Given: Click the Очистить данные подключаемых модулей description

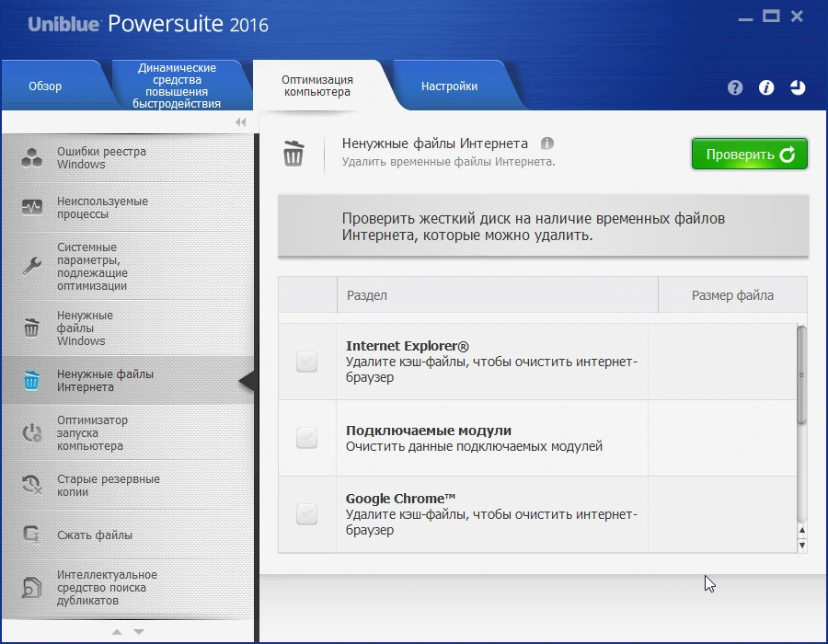Looking at the screenshot, I should click(474, 446).
